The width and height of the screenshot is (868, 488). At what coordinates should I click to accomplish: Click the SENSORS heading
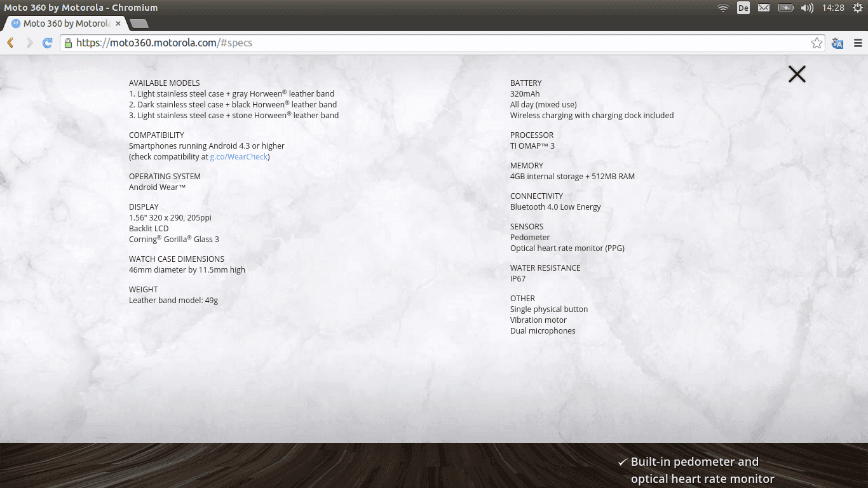pos(527,227)
